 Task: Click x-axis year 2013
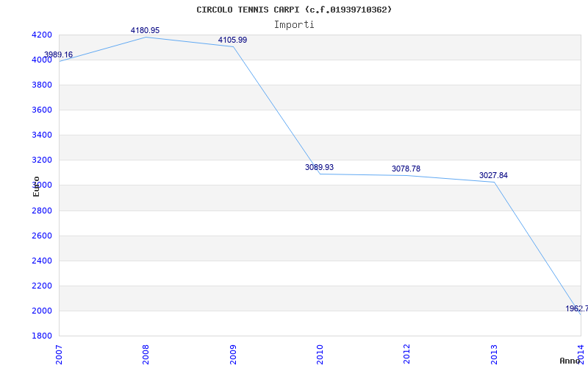tap(494, 355)
